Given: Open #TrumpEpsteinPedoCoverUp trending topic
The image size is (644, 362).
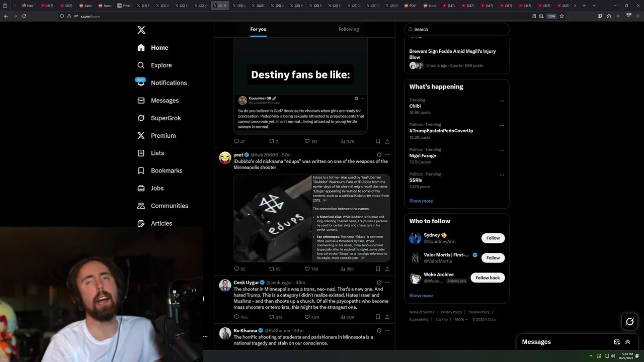Looking at the screenshot, I should click(x=441, y=131).
